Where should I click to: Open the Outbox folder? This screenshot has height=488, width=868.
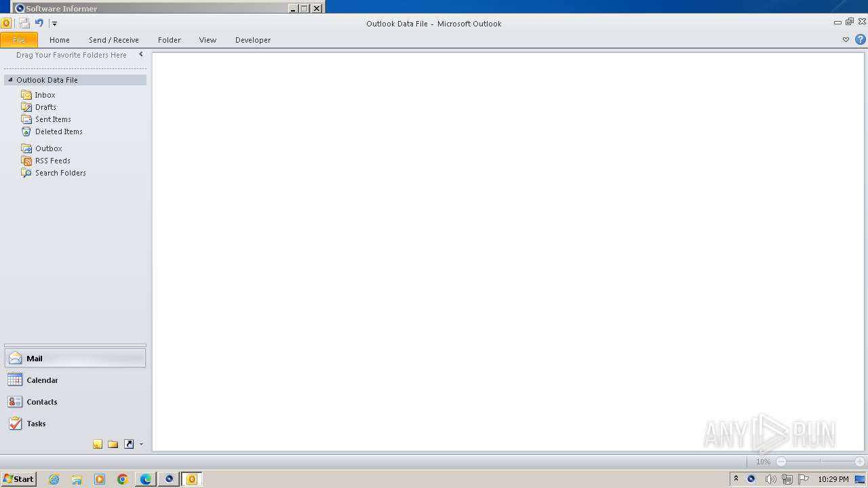49,148
